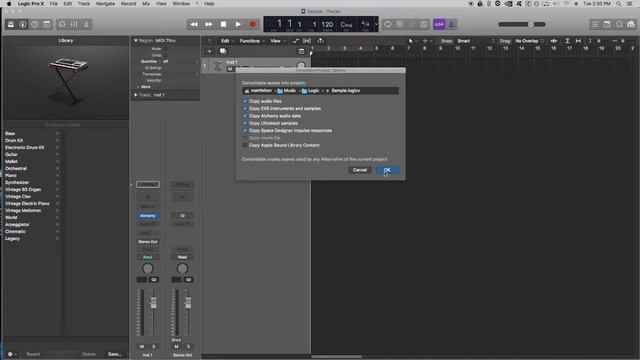Click Cancel in Consolidate dialog

pos(360,170)
